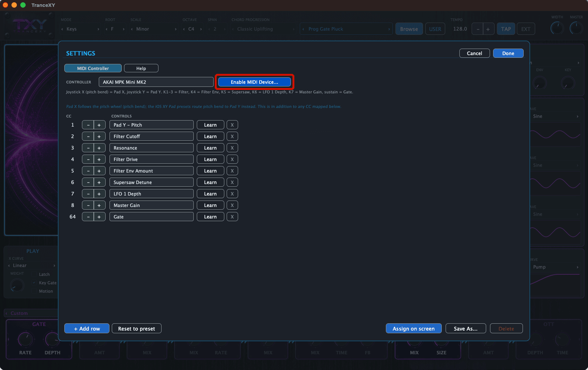Open the AKAI MPK Mini MK2 controller dropdown
Viewport: 588px width, 370px height.
pos(156,82)
